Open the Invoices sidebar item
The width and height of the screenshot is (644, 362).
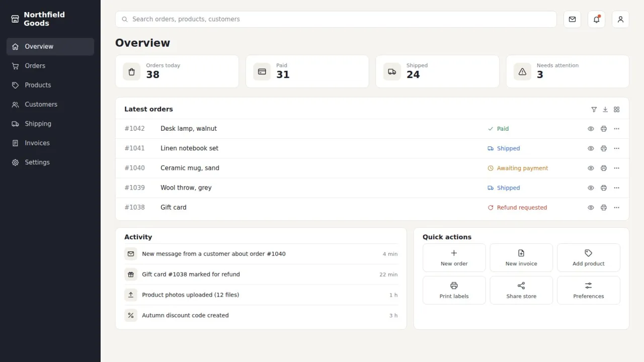click(50, 143)
